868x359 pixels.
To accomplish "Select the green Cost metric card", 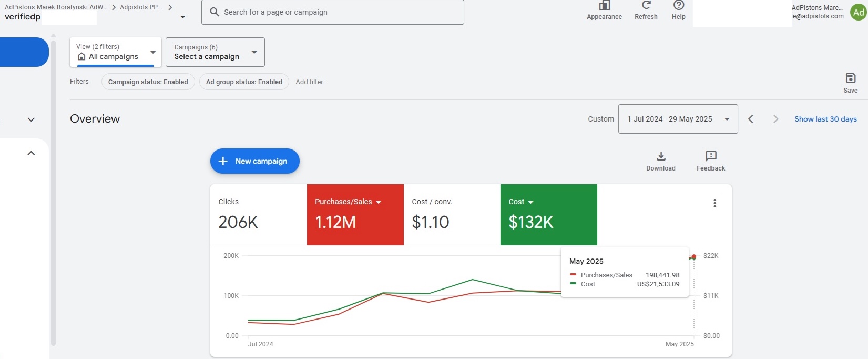I will (549, 215).
